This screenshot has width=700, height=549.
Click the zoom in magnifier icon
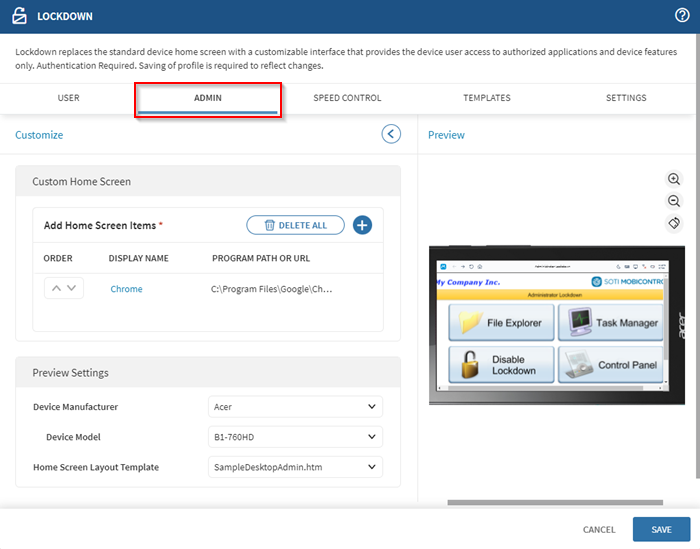(674, 179)
